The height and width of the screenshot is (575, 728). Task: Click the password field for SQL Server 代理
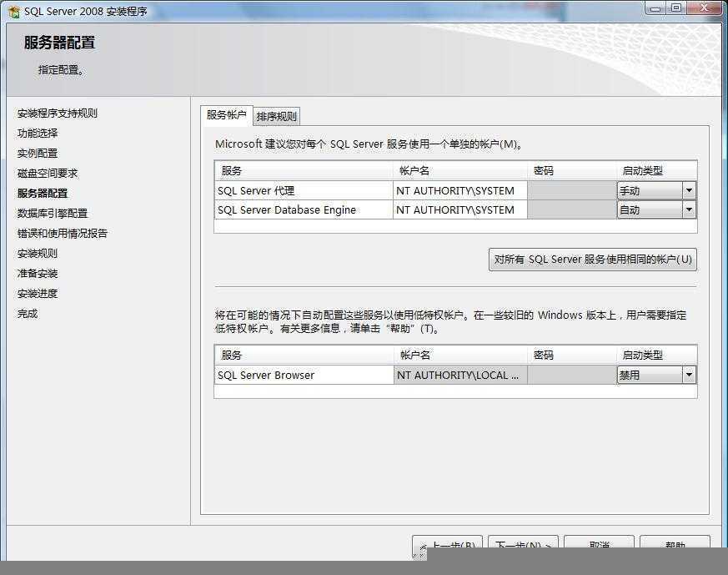[572, 190]
